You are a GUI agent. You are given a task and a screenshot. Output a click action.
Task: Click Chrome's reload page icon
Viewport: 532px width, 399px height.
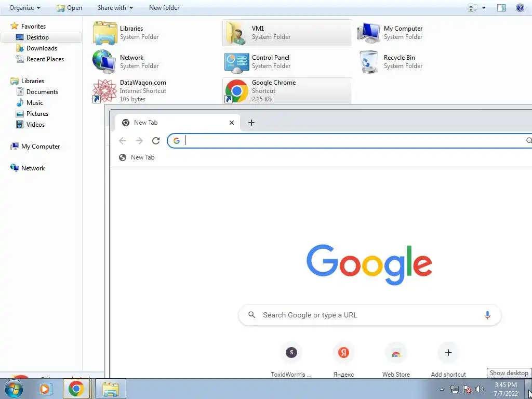[156, 141]
